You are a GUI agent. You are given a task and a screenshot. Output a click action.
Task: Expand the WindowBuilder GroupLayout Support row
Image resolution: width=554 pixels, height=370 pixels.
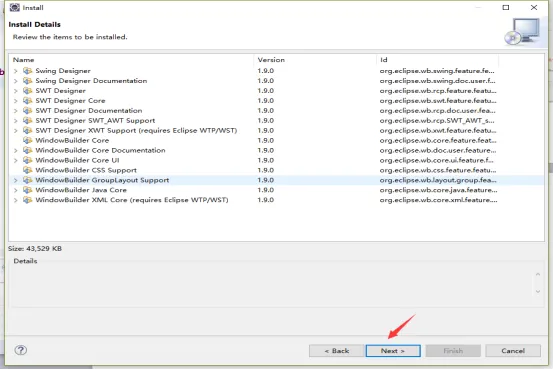click(x=16, y=180)
